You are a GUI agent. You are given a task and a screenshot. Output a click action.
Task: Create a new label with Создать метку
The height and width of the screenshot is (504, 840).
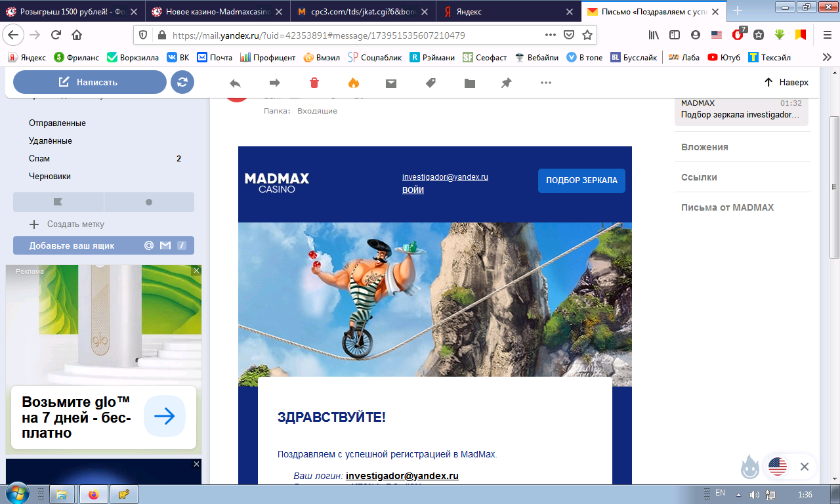pyautogui.click(x=67, y=224)
